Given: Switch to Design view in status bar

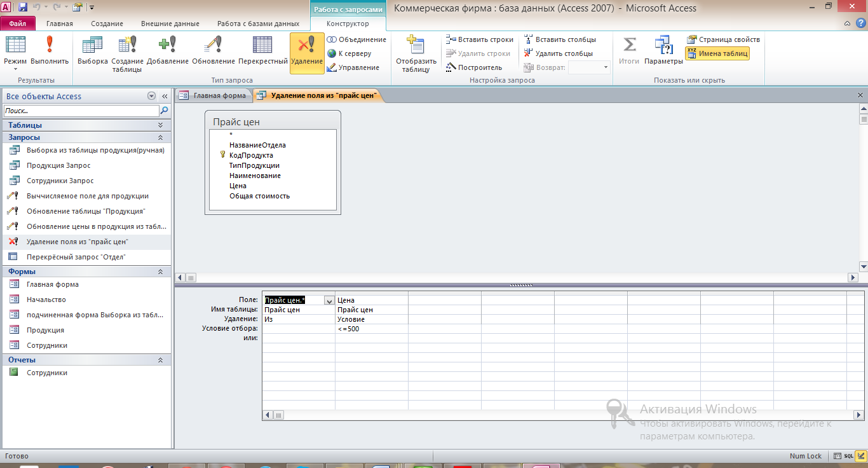Looking at the screenshot, I should [860, 456].
